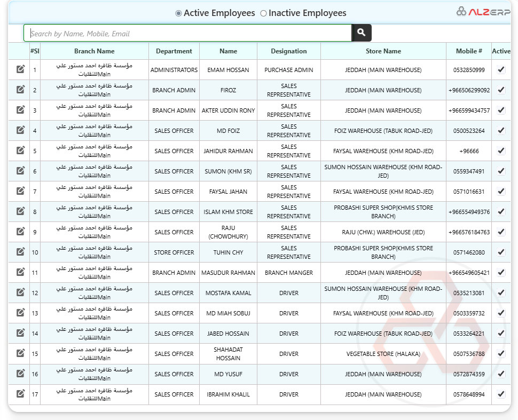Toggle Active checkbox for MOSTAFA KAMAL
Image resolution: width=518 pixels, height=420 pixels.
point(501,292)
